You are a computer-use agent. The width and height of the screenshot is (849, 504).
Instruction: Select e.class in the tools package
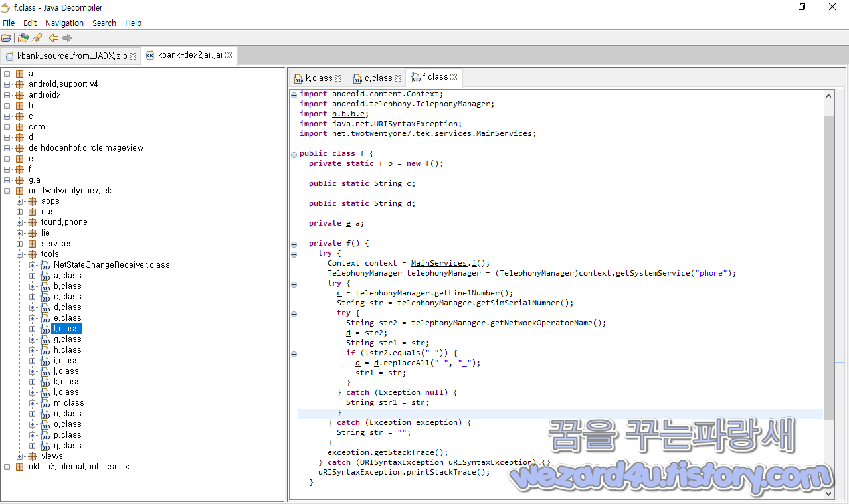pyautogui.click(x=68, y=318)
